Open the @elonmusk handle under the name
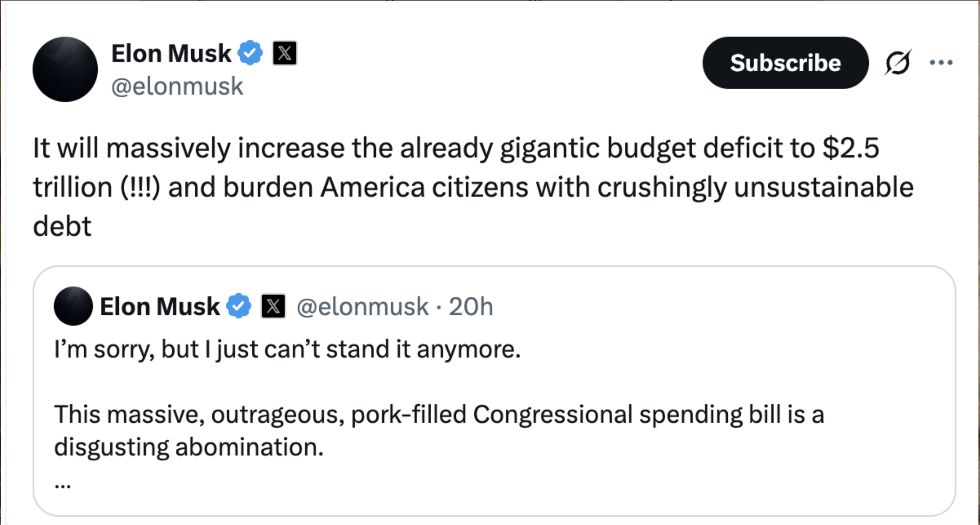Viewport: 980px width, 525px height. tap(177, 86)
